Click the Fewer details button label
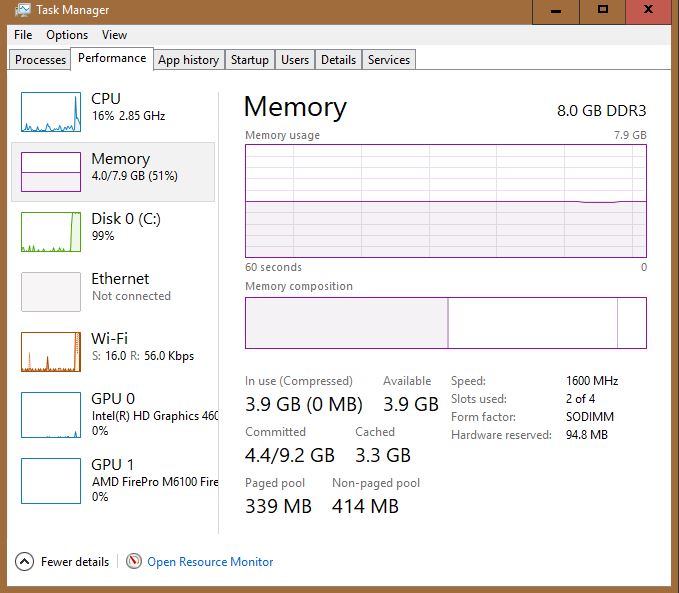679x593 pixels. click(x=75, y=562)
